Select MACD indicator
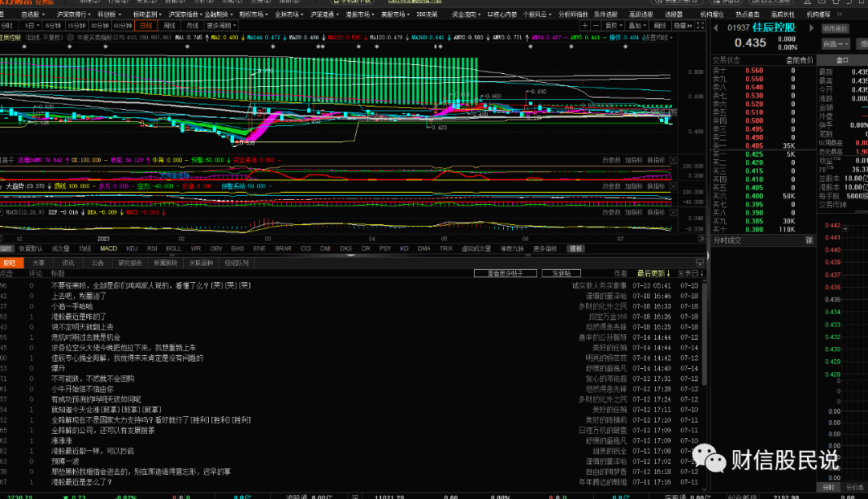The image size is (868, 499). click(x=108, y=248)
